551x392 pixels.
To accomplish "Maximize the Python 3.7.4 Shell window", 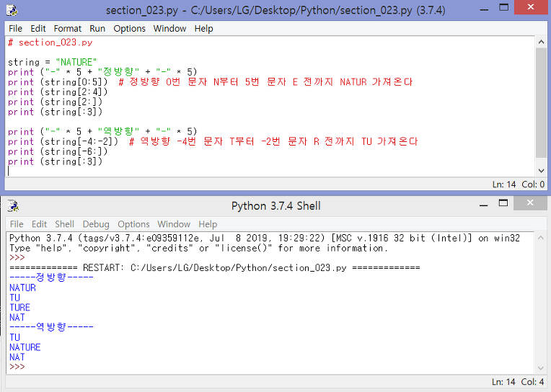I will 503,203.
